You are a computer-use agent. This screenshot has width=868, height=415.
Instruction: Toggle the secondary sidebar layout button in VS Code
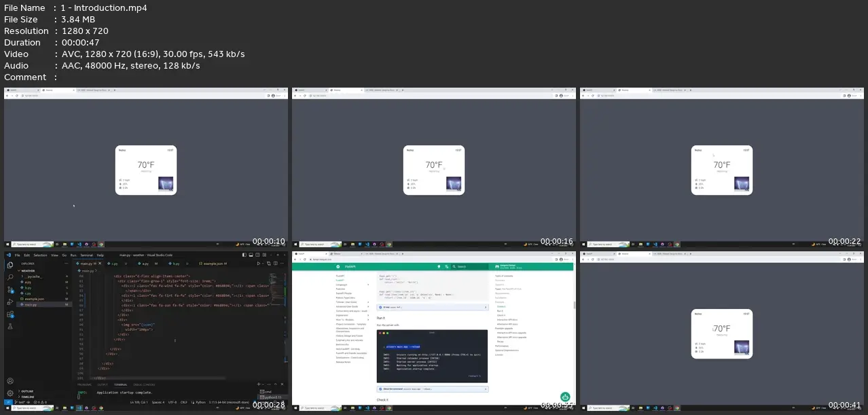(x=257, y=255)
